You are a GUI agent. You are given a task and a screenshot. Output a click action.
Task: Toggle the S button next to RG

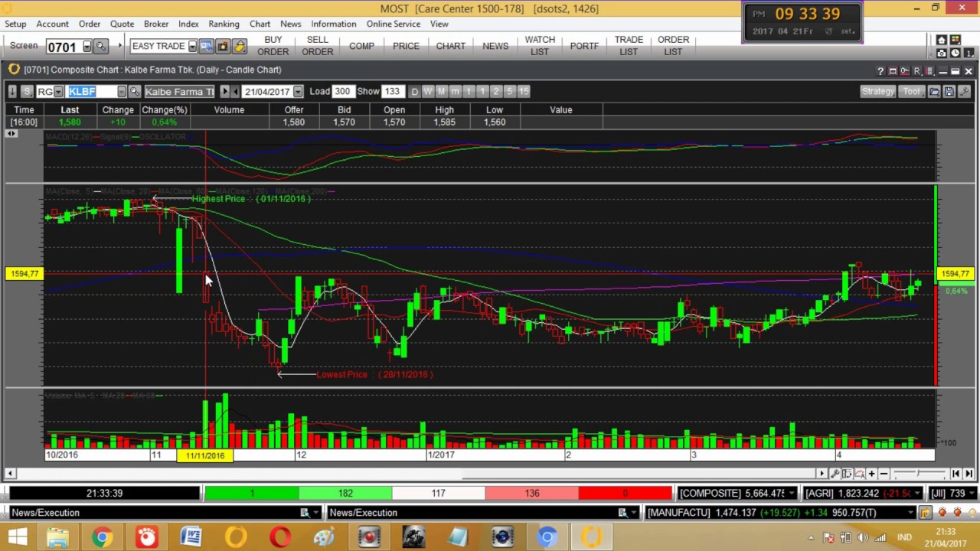[x=27, y=92]
